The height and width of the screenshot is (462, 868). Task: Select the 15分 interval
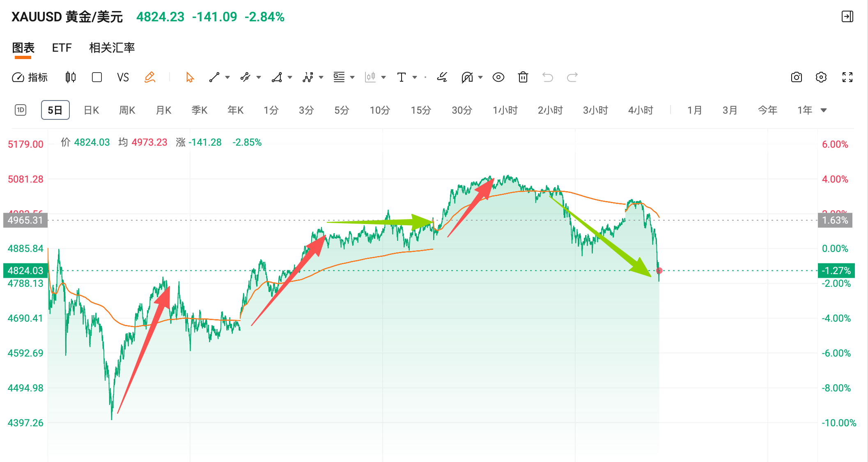[x=421, y=110]
